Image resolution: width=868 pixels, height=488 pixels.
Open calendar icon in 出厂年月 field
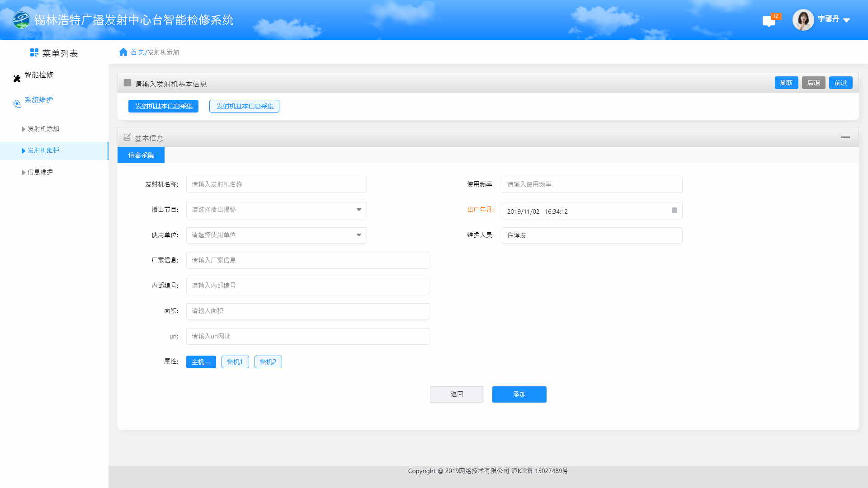pyautogui.click(x=674, y=211)
